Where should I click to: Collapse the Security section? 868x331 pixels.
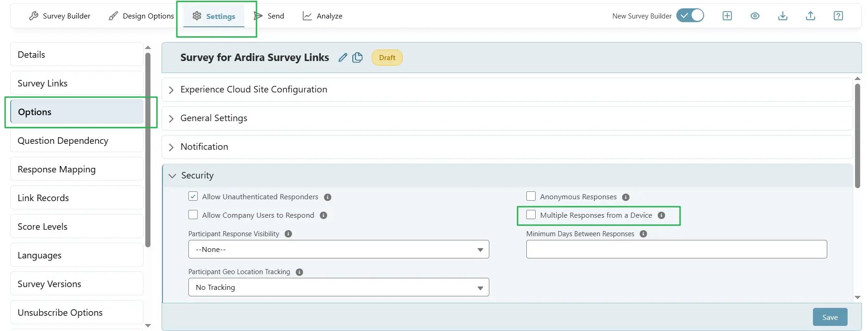(x=507, y=176)
